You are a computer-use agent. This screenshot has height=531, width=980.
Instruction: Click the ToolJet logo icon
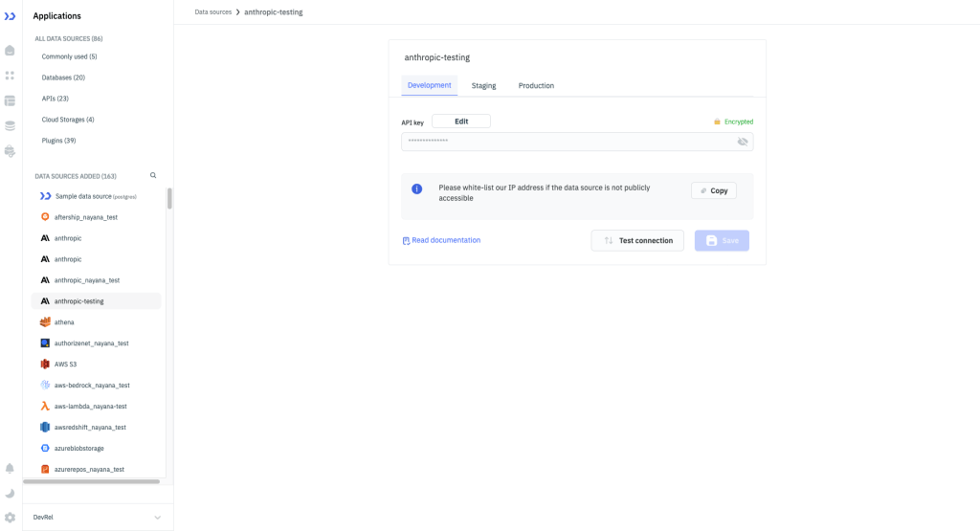pos(10,16)
